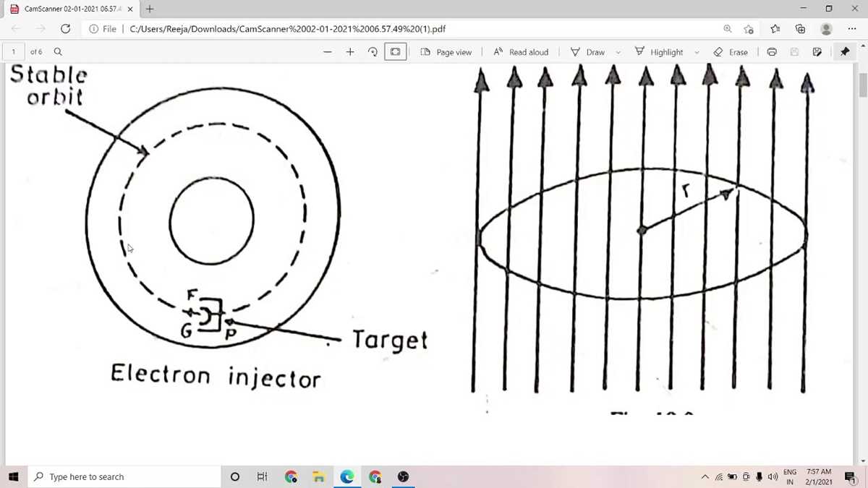Click the address bar file path
Screen dimensions: 868x488
[287, 30]
